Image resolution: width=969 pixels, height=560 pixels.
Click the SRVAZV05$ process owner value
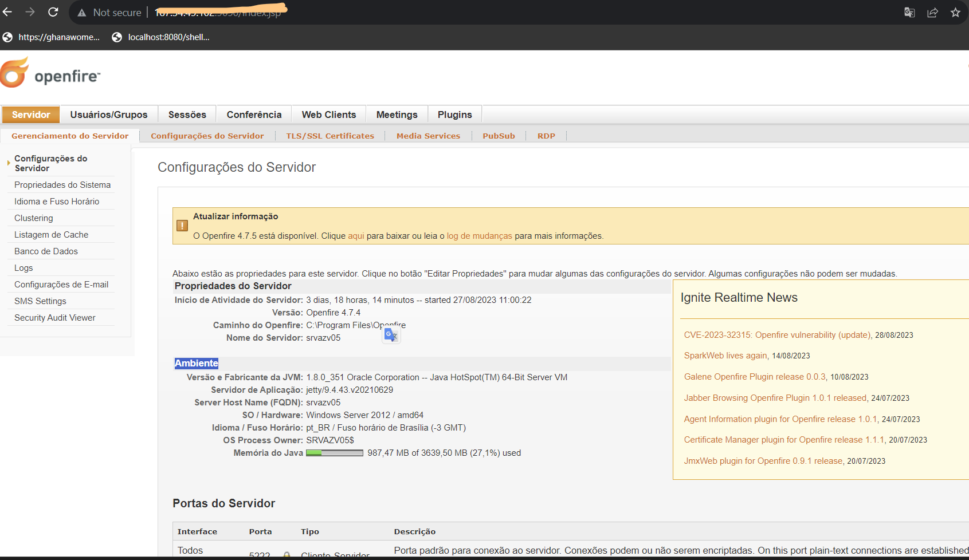tap(330, 440)
